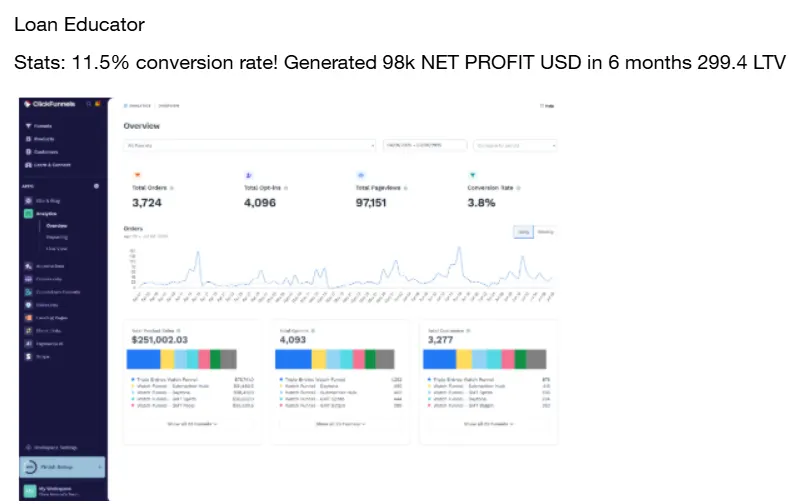
Task: Click the purple Total Opt-ins icon
Action: (249, 175)
